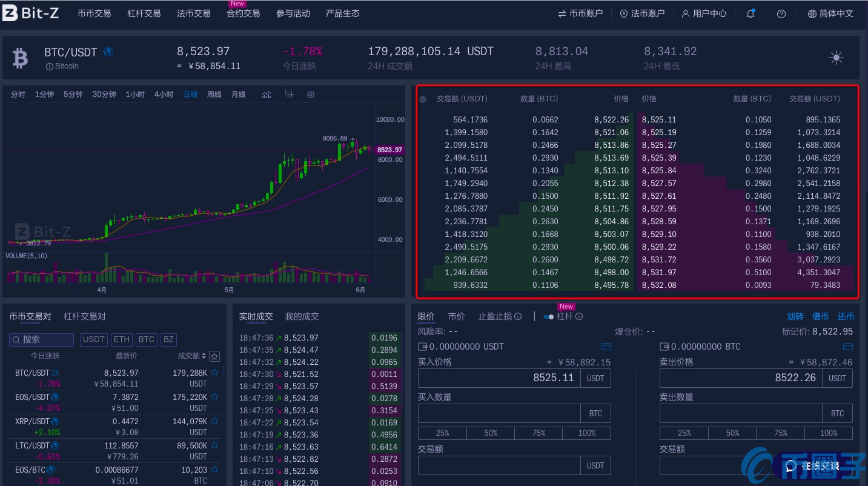Open 简体中文 language selector
This screenshot has width=868, height=486.
(830, 13)
